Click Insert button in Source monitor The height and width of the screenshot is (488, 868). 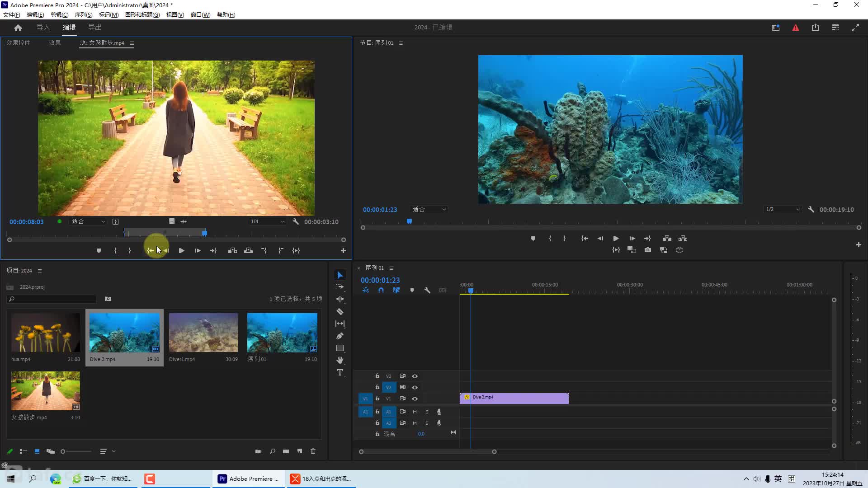coord(232,250)
